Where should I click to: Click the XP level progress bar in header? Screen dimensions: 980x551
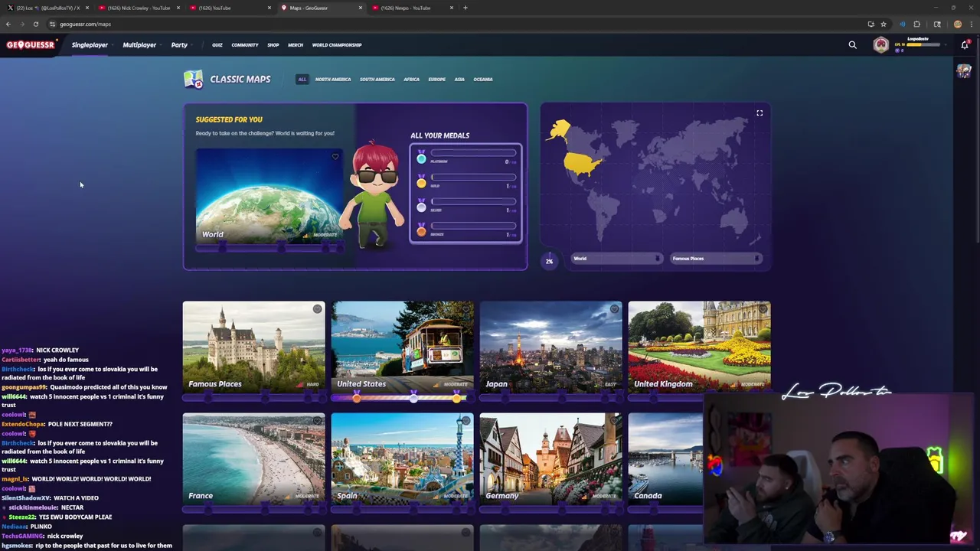point(923,45)
